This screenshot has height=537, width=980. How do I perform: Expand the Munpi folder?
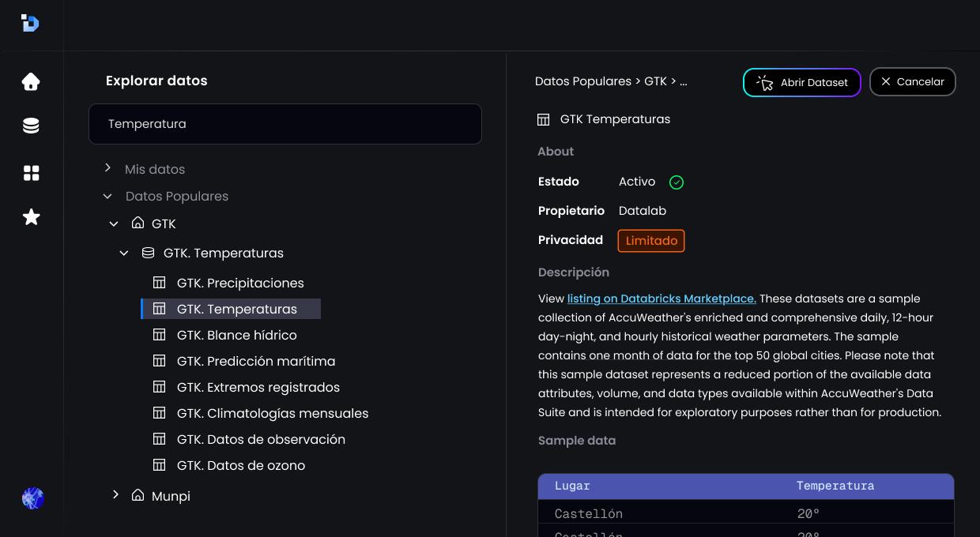[115, 495]
